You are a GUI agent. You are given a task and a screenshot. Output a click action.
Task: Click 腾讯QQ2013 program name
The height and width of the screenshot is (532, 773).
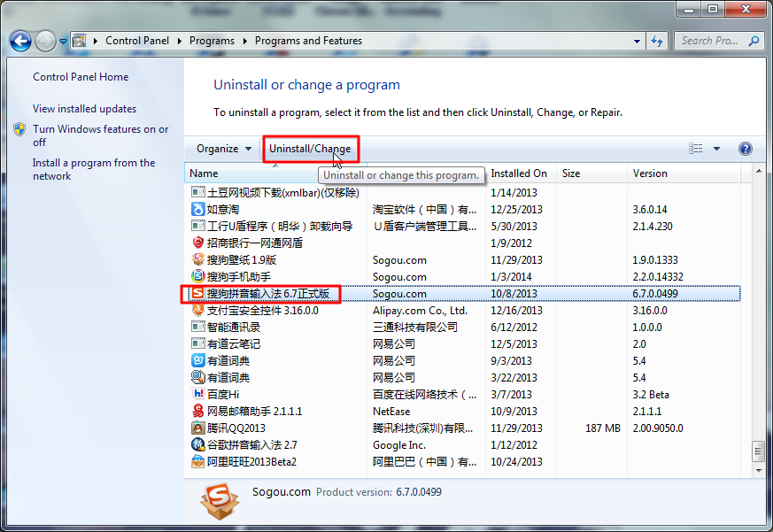[236, 428]
